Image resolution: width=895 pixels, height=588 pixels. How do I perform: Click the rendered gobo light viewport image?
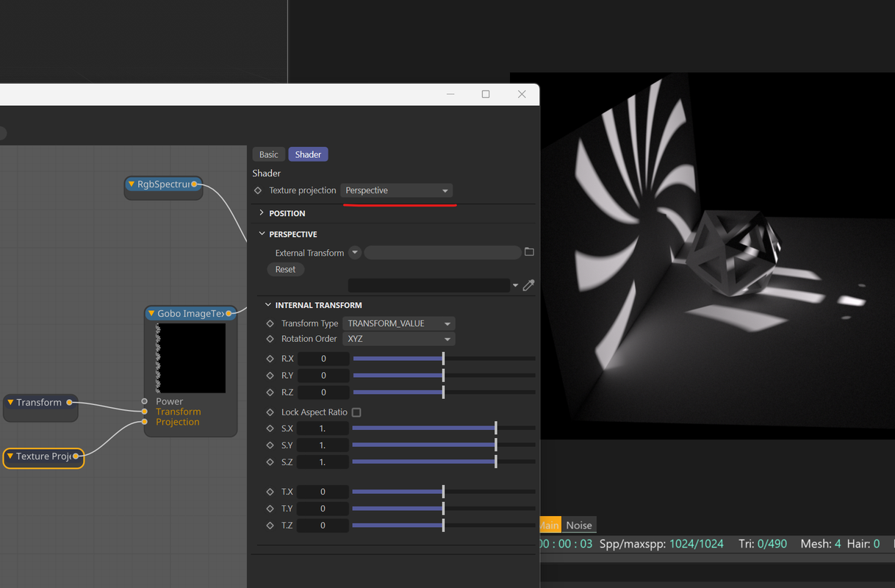(717, 256)
